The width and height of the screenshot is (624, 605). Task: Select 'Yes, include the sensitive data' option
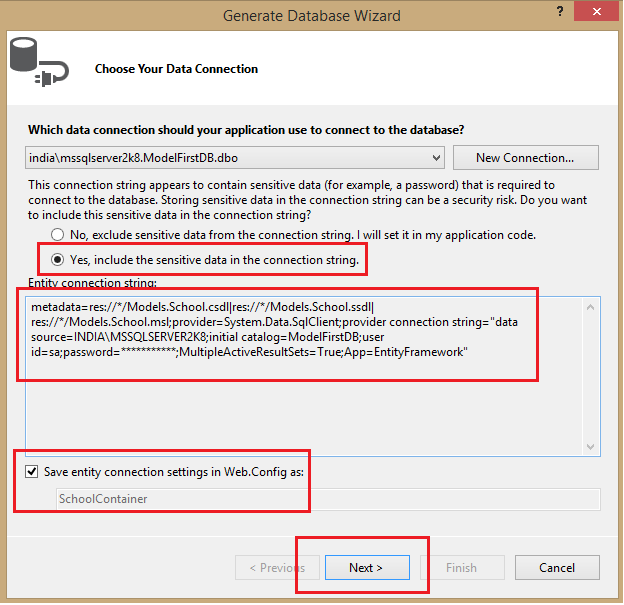coord(58,259)
